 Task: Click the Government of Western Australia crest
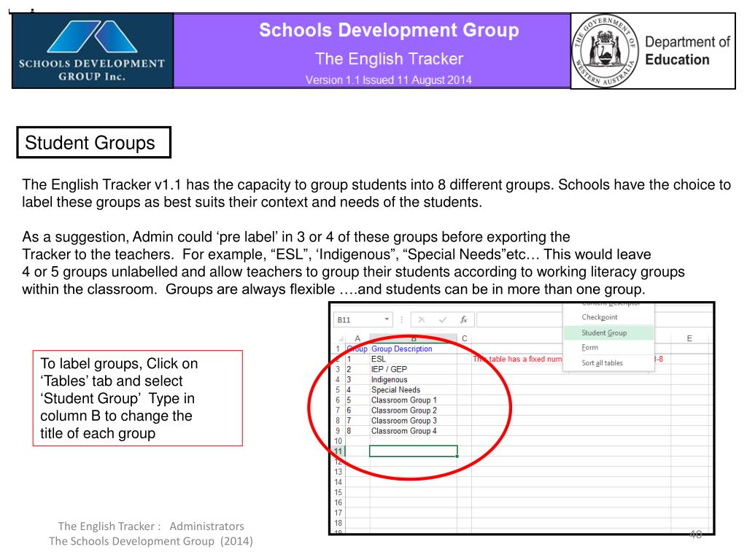[605, 50]
